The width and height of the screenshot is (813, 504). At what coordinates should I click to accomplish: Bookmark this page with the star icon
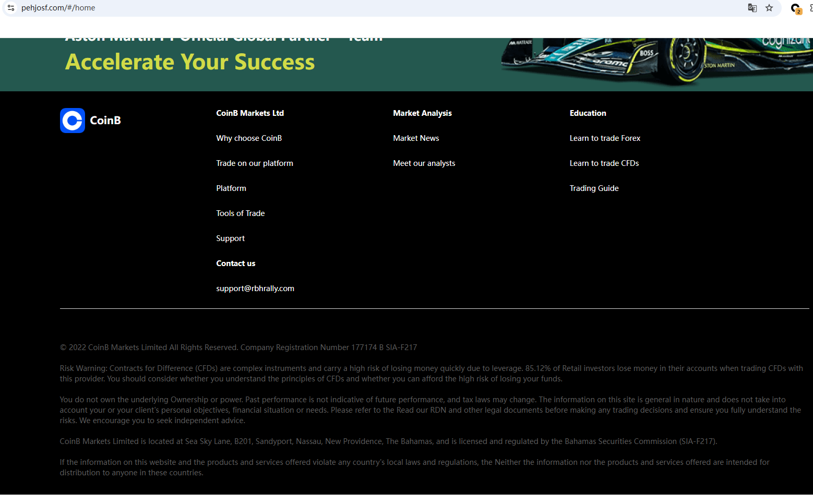click(x=769, y=8)
